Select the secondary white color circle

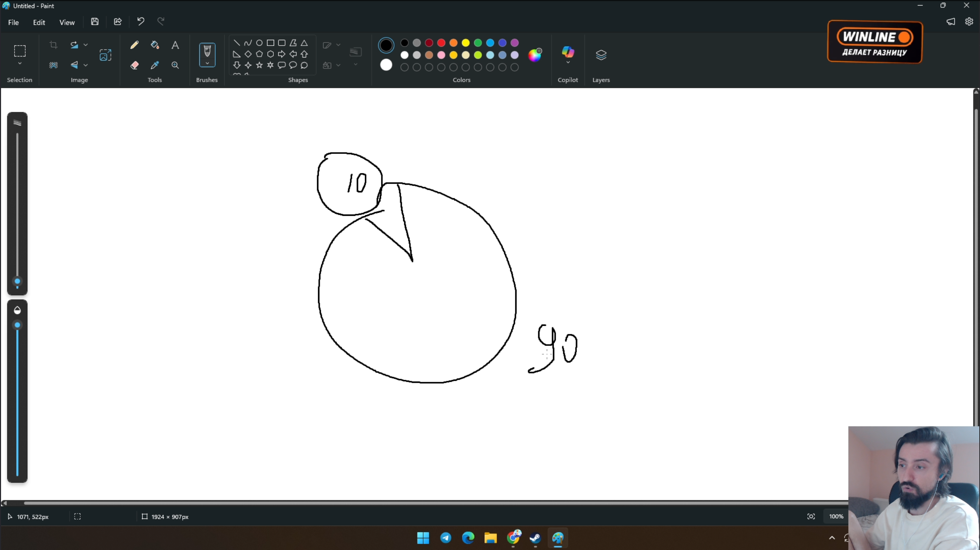pyautogui.click(x=386, y=65)
